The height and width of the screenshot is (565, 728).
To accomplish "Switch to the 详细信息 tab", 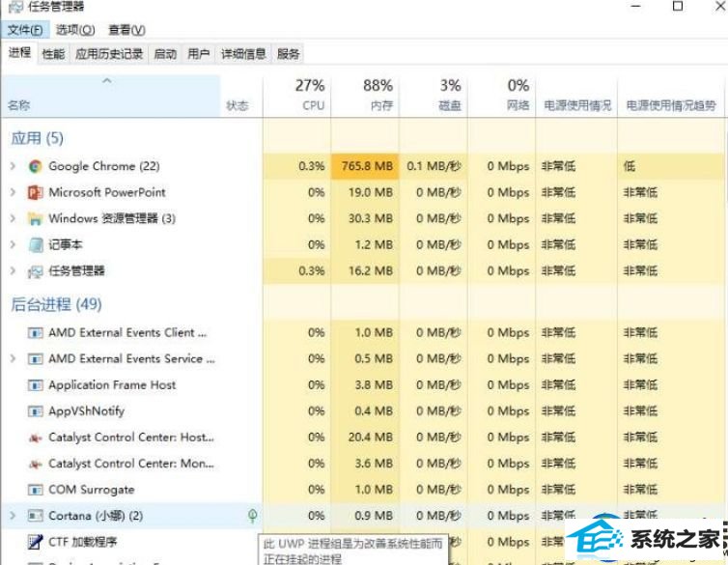I will click(243, 54).
